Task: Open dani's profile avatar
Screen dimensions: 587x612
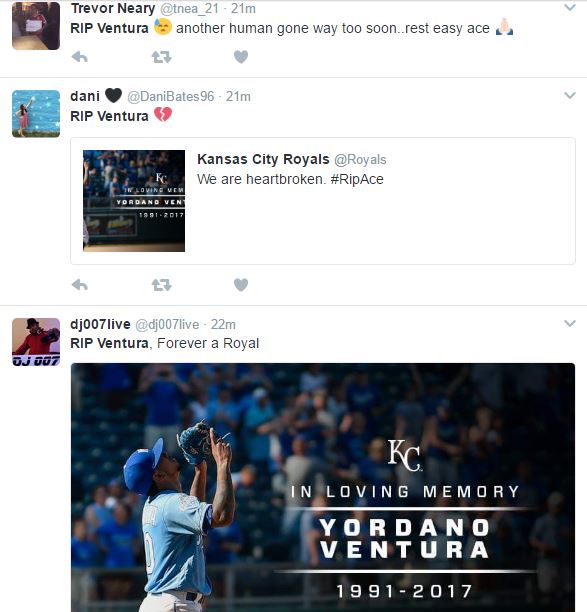Action: pyautogui.click(x=36, y=114)
